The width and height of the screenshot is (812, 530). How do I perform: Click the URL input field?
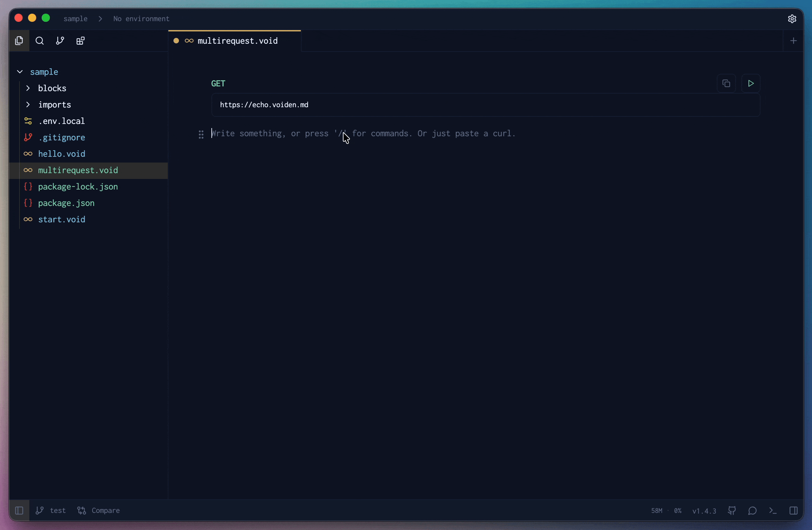pyautogui.click(x=485, y=105)
